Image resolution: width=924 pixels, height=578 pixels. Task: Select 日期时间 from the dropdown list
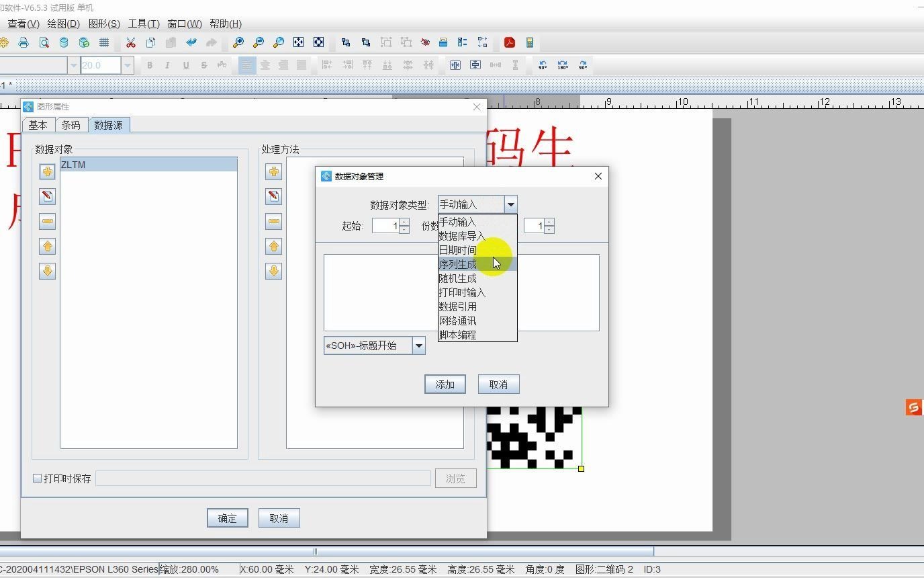tap(477, 250)
